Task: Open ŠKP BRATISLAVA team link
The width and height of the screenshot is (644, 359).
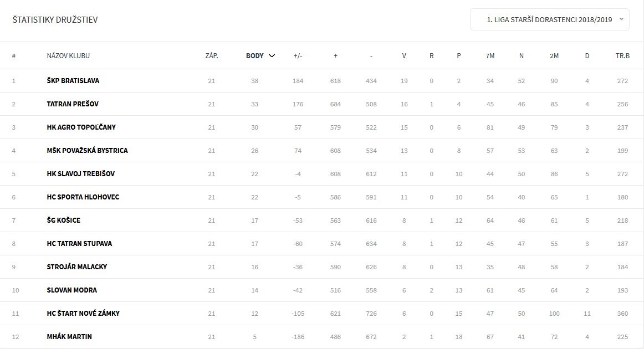Action: click(73, 81)
